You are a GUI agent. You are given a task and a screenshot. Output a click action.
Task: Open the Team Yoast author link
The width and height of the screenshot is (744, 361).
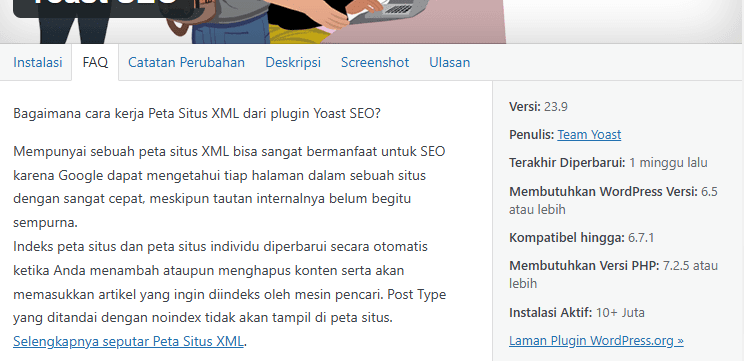[589, 135]
